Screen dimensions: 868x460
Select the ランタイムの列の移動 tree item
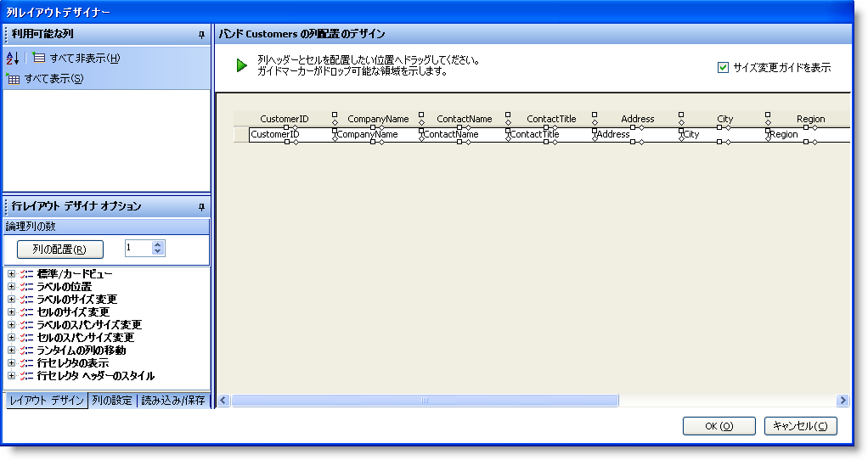tap(82, 350)
